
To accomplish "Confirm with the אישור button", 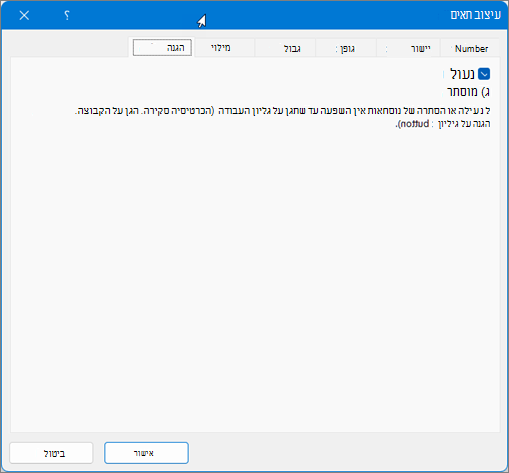I will (x=146, y=453).
